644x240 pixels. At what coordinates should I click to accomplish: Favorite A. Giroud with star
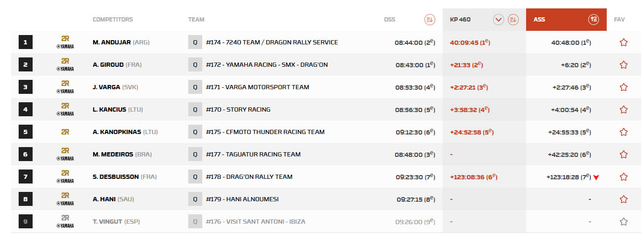click(x=623, y=65)
